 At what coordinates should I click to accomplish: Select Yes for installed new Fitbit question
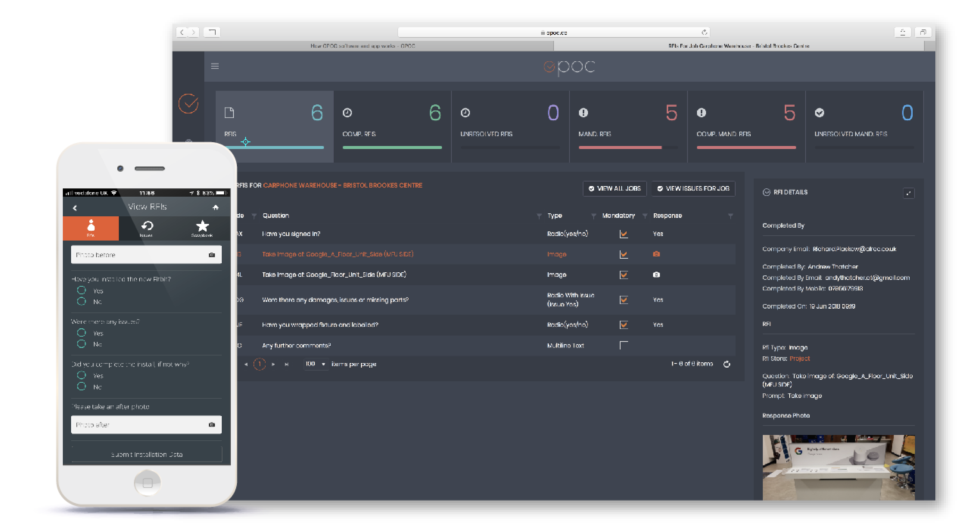point(81,290)
